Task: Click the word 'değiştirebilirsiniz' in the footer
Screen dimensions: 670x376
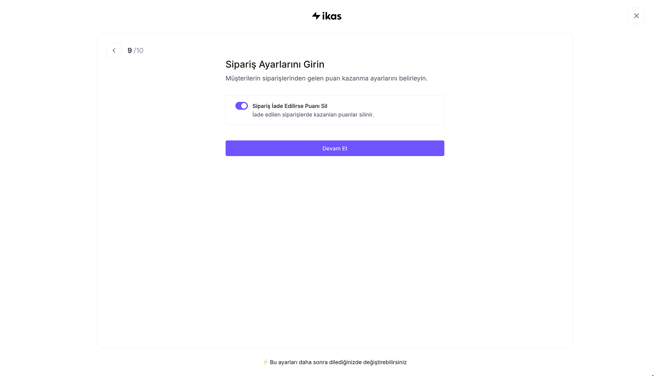Action: (385, 362)
